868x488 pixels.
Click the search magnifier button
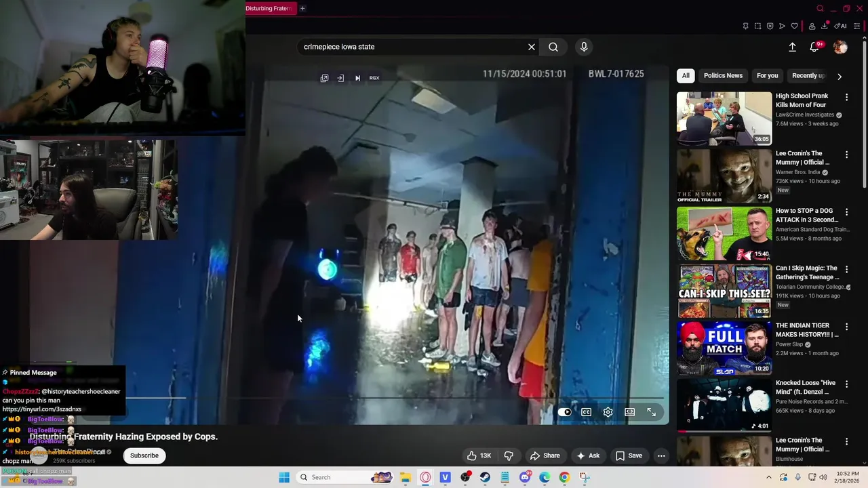click(x=553, y=47)
